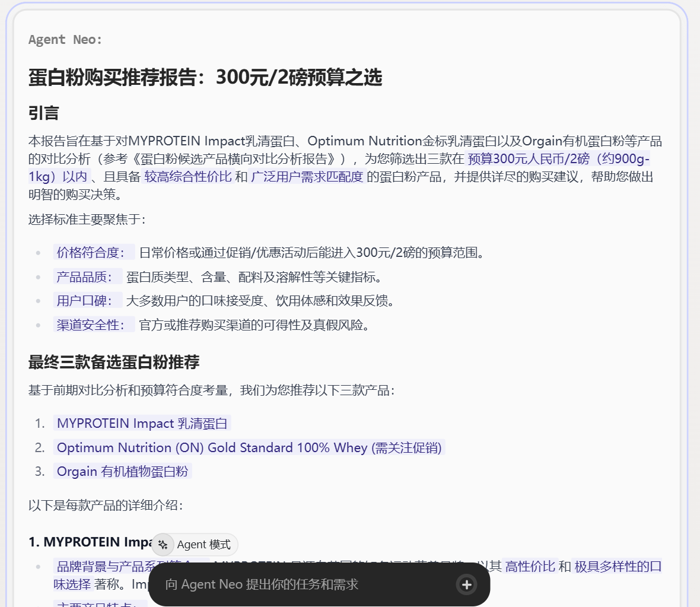Click the highlighted 广泛用户需求匹配度 phrase

coord(307,176)
